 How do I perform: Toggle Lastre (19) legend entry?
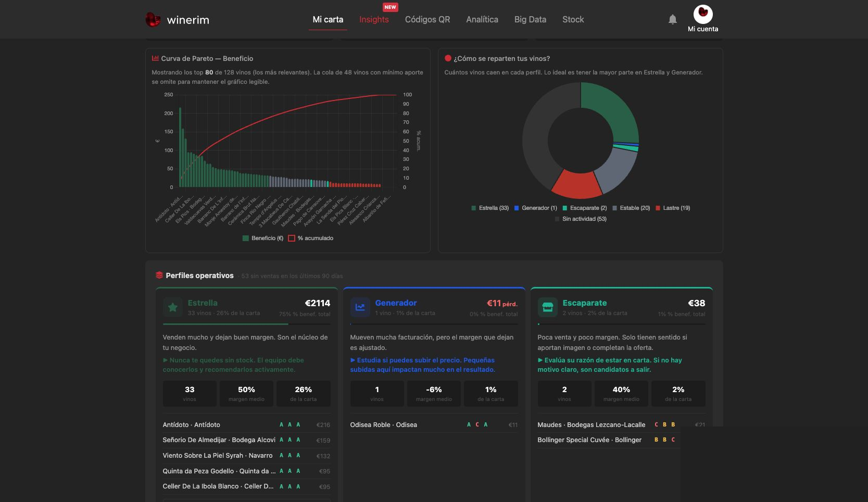[673, 208]
